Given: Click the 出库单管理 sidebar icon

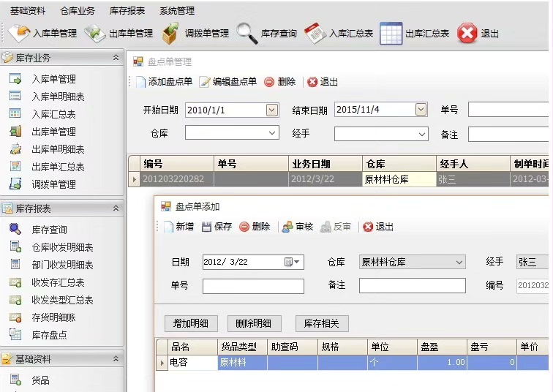Looking at the screenshot, I should (15, 131).
